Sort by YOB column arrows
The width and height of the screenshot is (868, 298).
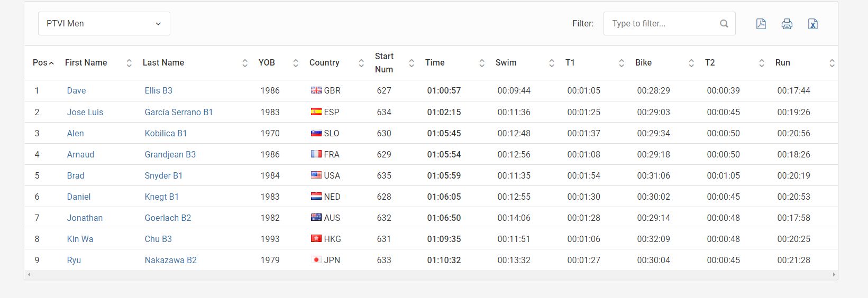click(296, 63)
